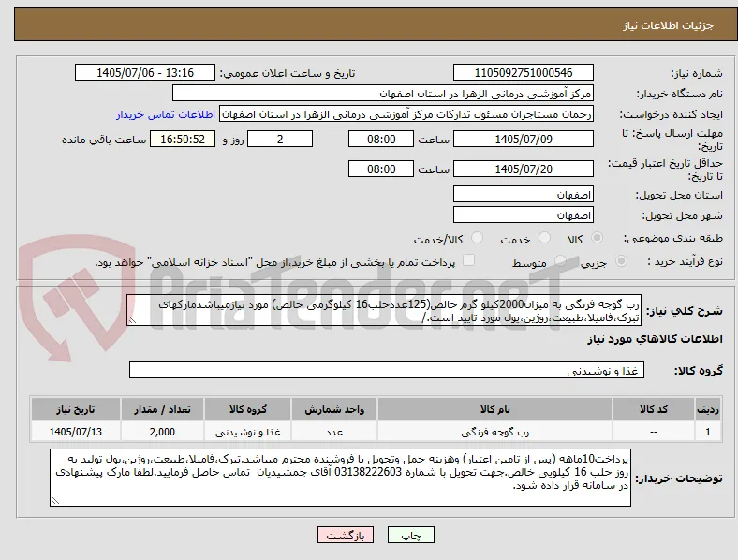
Task: Click the واحد شمارش column header
Action: [x=334, y=409]
